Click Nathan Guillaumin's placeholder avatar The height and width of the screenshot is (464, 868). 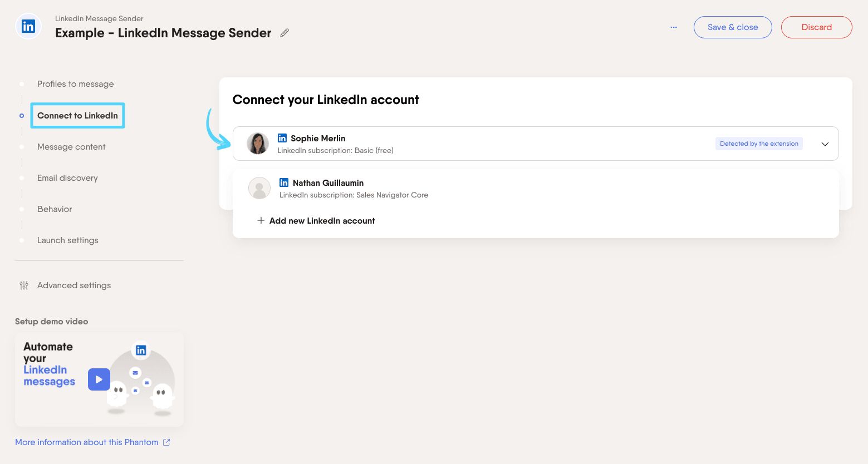(259, 188)
